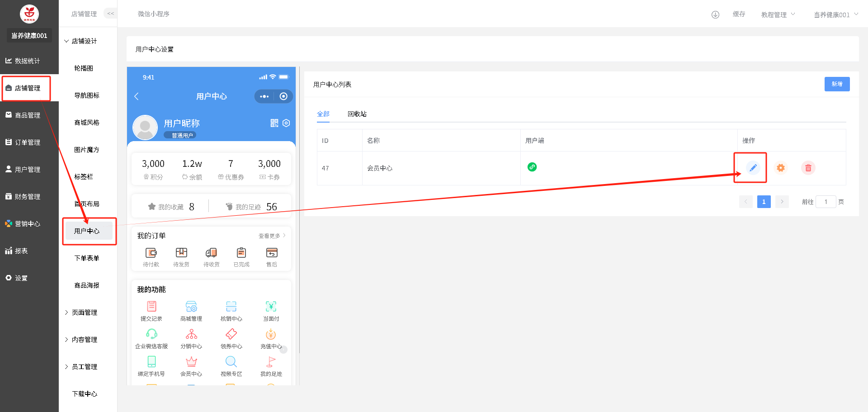Click the QR code icon in preview
868x412 pixels.
(x=274, y=123)
